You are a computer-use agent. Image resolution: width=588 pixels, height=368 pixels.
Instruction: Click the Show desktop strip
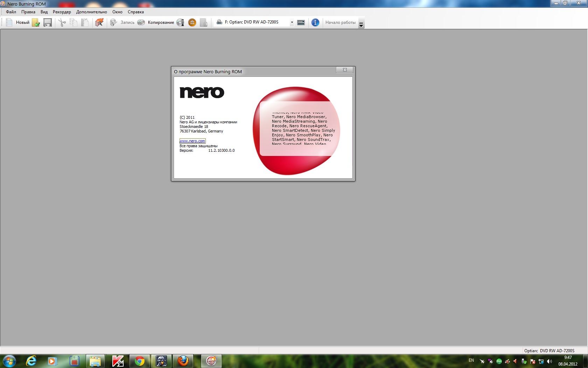586,361
